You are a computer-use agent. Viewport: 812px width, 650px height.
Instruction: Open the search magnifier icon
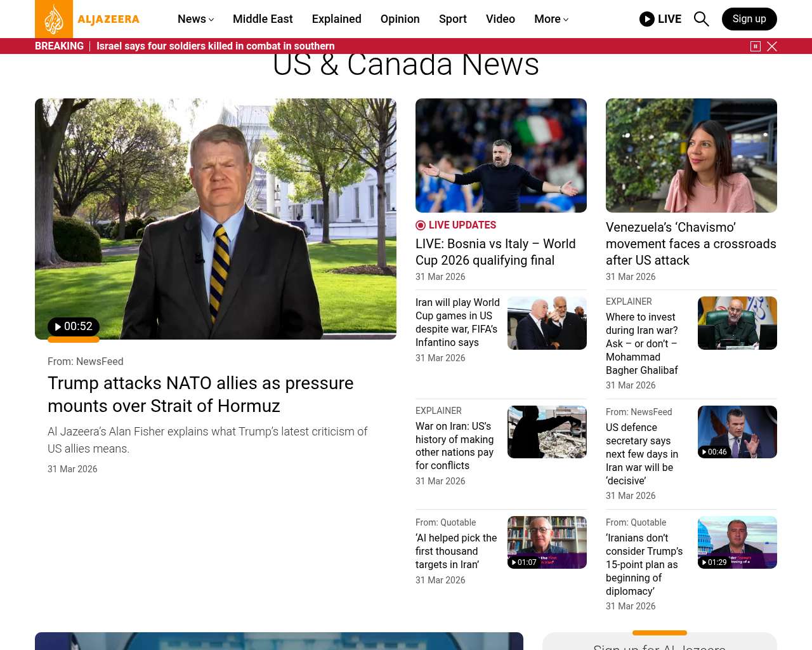(701, 19)
